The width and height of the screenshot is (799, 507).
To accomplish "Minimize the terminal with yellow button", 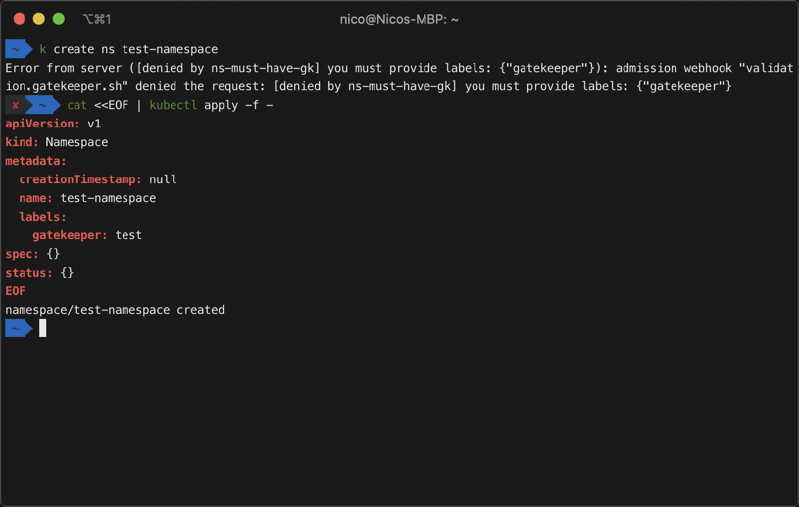I will click(39, 19).
